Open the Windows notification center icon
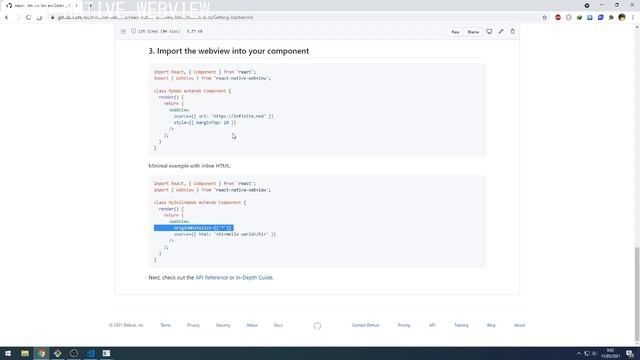 click(x=630, y=353)
